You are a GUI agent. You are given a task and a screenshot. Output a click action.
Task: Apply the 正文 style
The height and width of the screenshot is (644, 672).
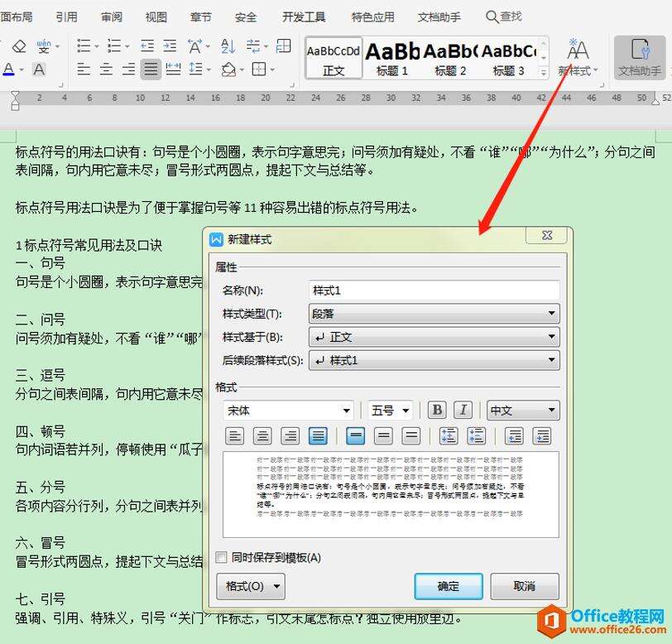[334, 59]
